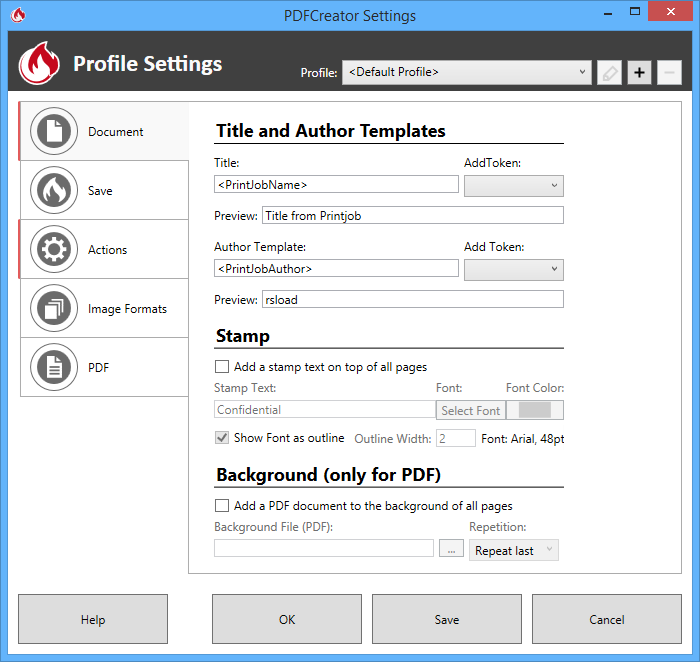Click the Title Preview field
The image size is (700, 662).
click(412, 215)
